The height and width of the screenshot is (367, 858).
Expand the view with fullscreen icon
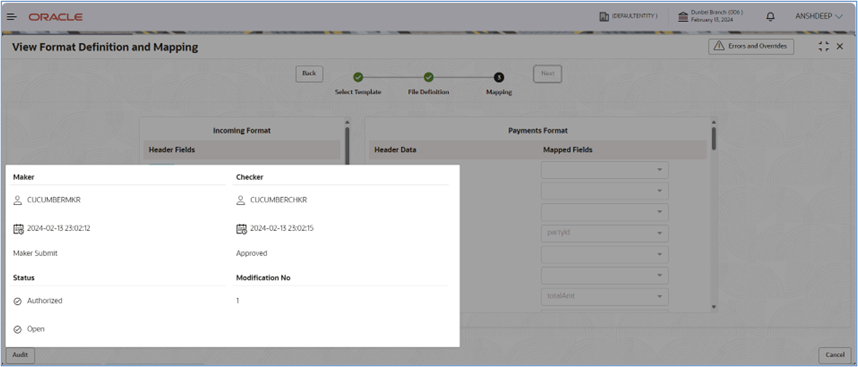824,46
